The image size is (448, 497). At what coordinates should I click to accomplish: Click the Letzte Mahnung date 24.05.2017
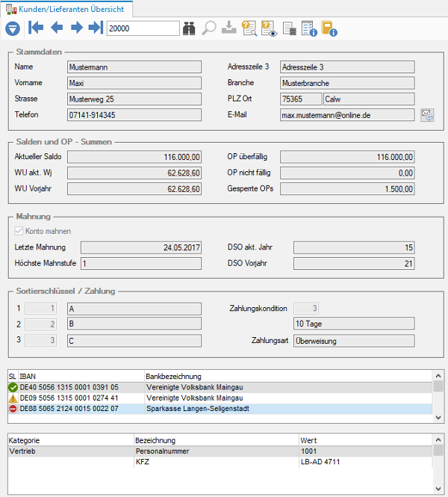click(x=141, y=247)
